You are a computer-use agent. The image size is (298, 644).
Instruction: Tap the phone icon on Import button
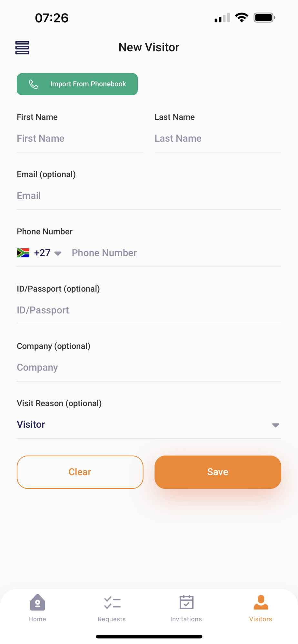click(x=34, y=84)
